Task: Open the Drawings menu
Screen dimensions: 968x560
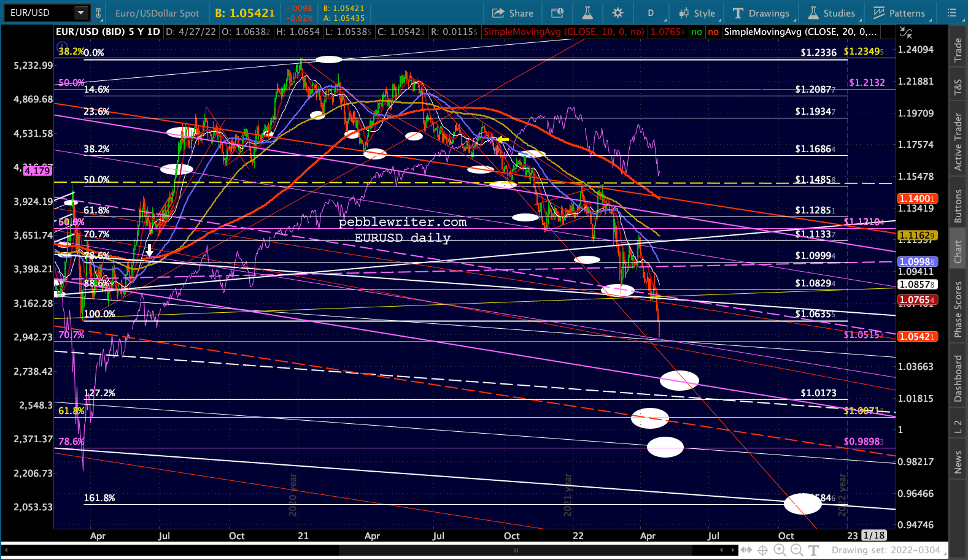Action: click(x=761, y=13)
